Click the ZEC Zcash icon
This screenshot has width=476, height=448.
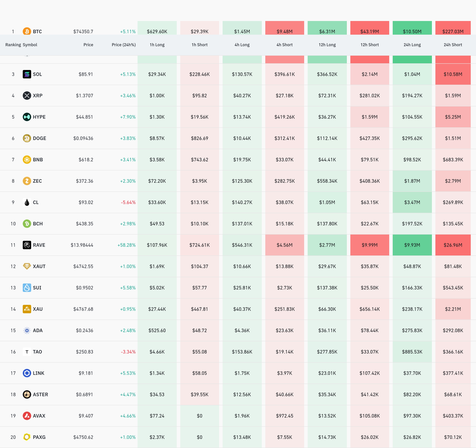coord(27,181)
